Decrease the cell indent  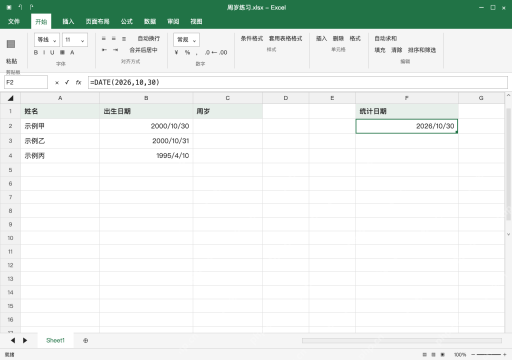[104, 50]
